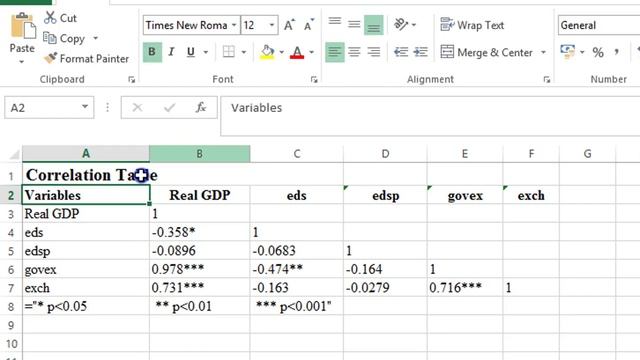Open Accounting Number Format icon
The width and height of the screenshot is (640, 360).
568,52
